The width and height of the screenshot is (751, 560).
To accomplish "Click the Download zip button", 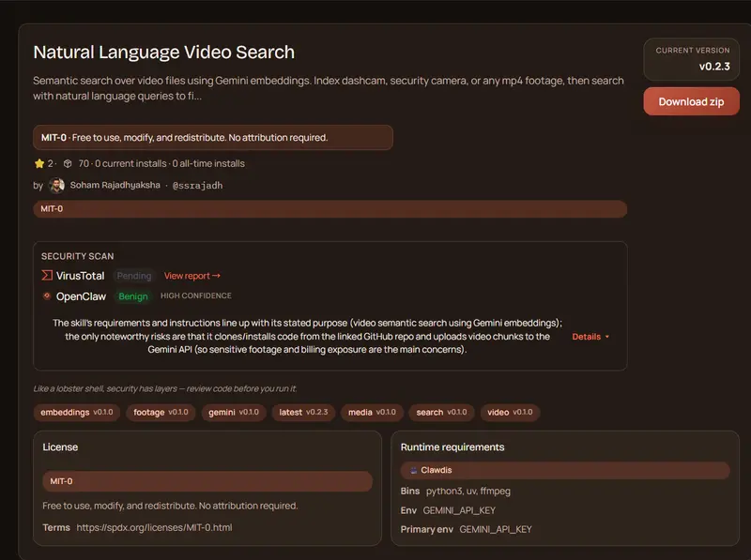I will click(691, 101).
